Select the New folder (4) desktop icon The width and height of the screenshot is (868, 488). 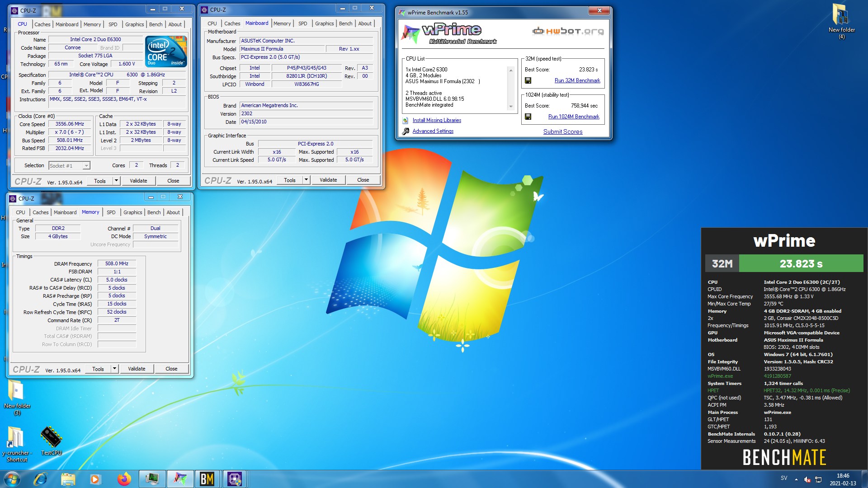841,22
